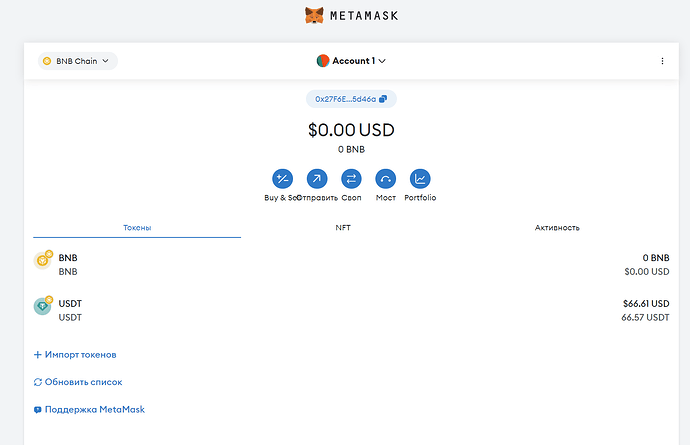
Task: Click the 0 BNB amount in BNB row
Action: click(656, 258)
